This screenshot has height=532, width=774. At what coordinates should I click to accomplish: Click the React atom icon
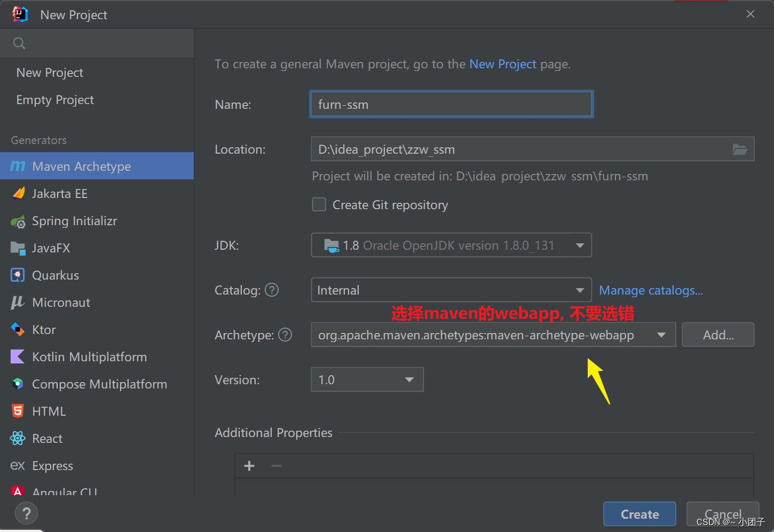pos(18,438)
